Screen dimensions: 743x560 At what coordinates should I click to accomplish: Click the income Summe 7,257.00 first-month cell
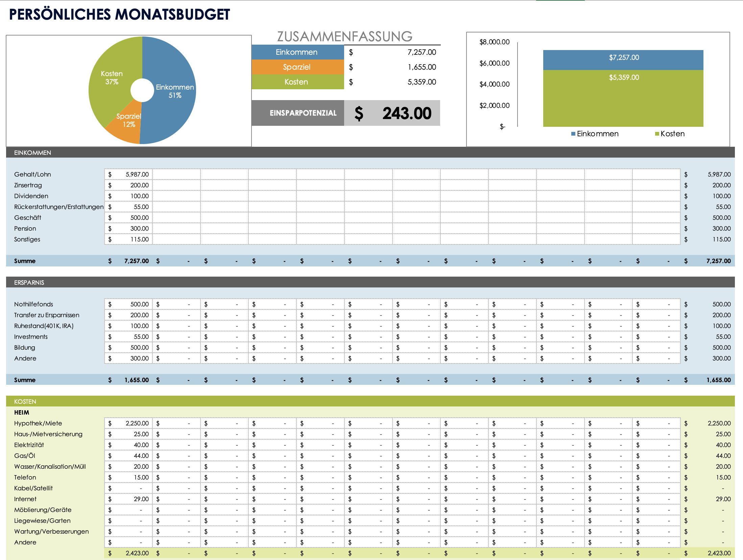pyautogui.click(x=128, y=261)
